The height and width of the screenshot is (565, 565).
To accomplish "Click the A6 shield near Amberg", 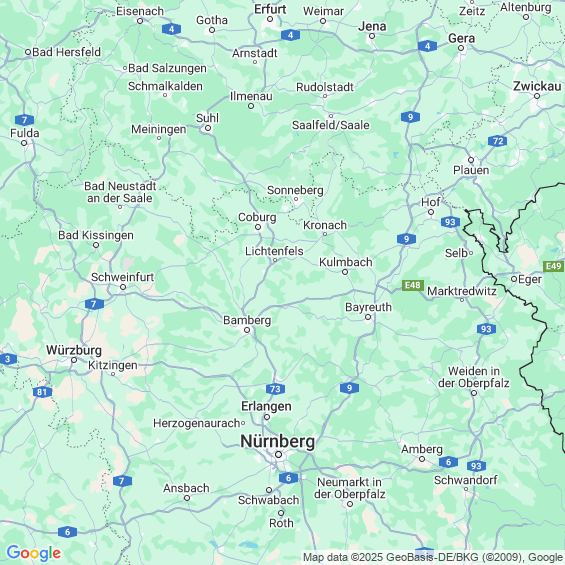I will 448,462.
